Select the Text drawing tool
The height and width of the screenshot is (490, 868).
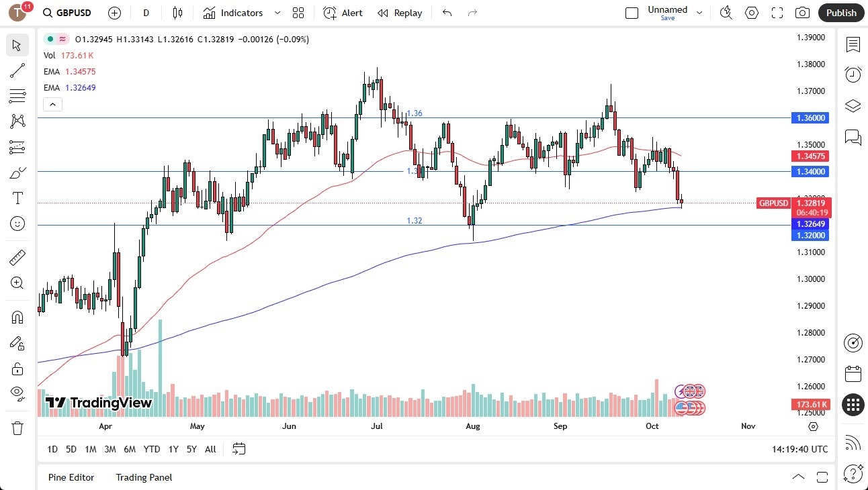coord(17,197)
